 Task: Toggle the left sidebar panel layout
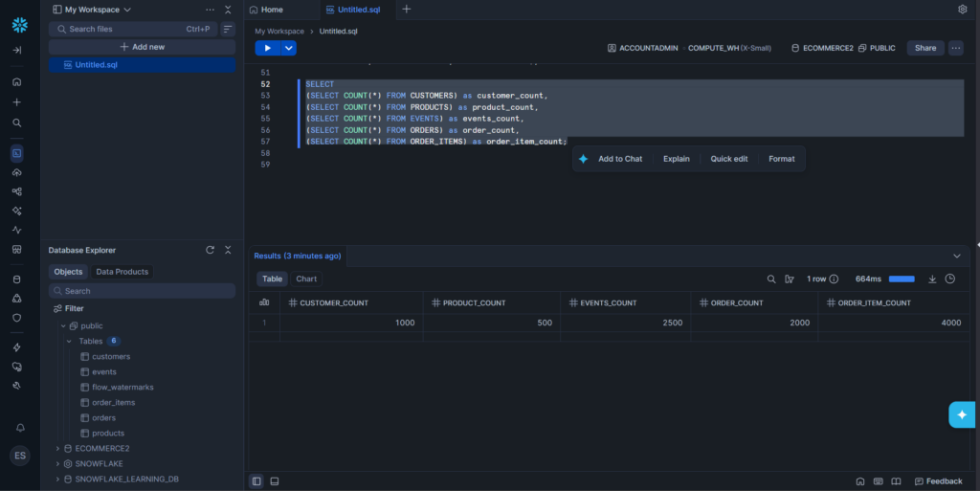(x=256, y=481)
